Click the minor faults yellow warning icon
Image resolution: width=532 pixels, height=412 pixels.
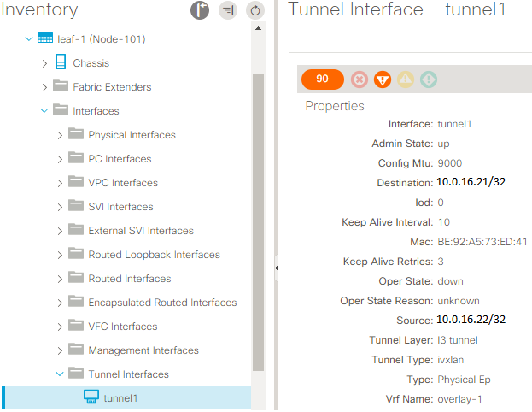[x=406, y=79]
